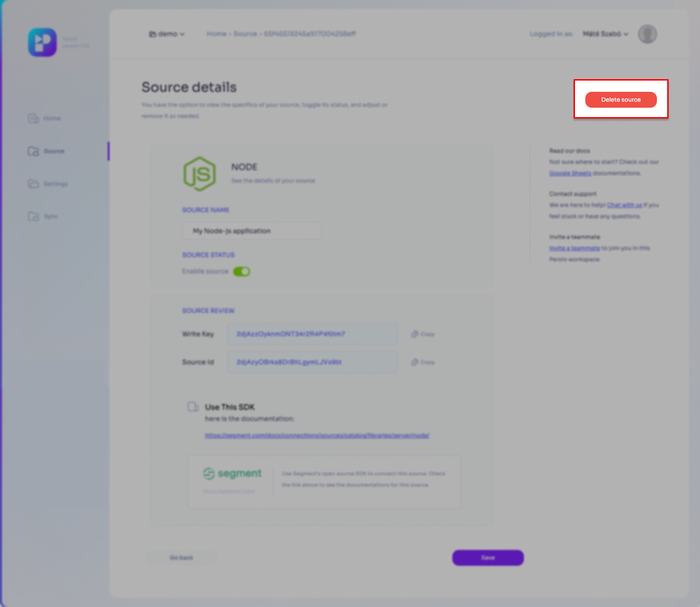
Task: Click the user avatar picture
Action: (x=647, y=34)
